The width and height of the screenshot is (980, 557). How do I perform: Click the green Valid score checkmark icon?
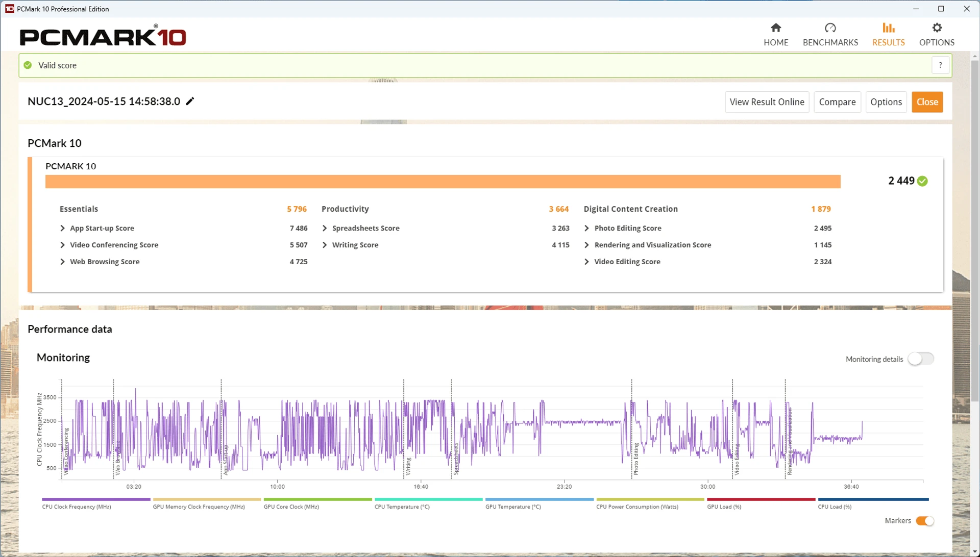point(28,65)
